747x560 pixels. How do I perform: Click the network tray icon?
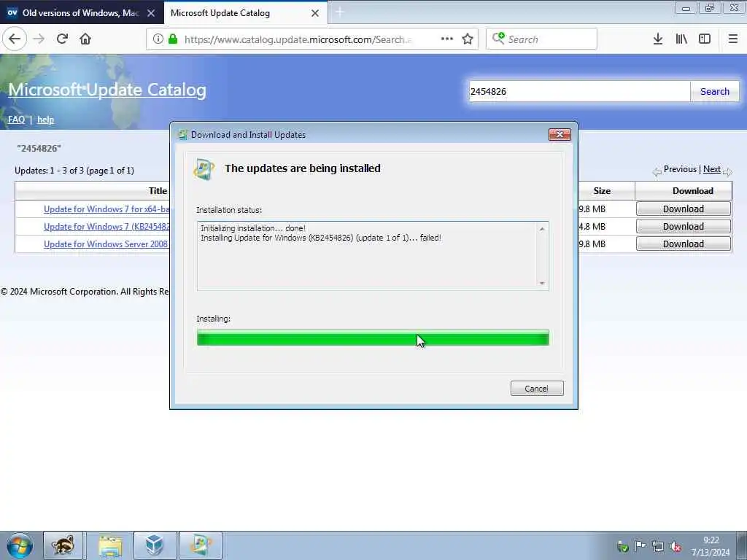[x=658, y=546]
